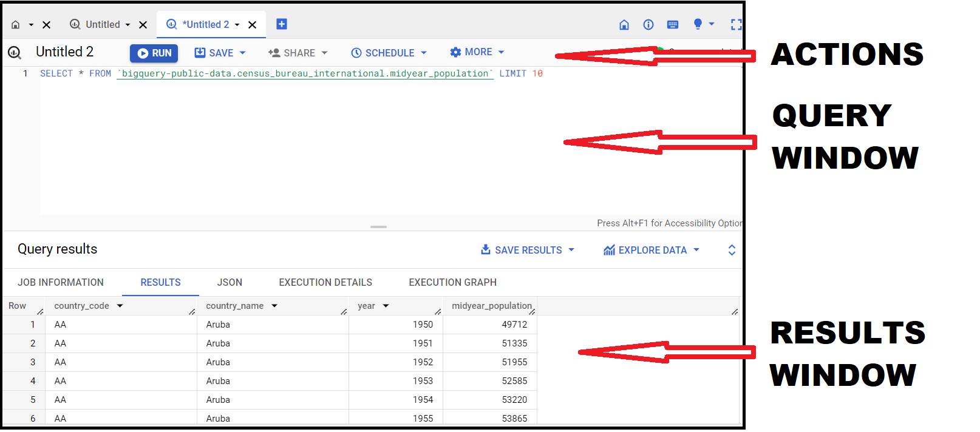Image resolution: width=980 pixels, height=432 pixels.
Task: Open the SCHEDULE menu
Action: (x=389, y=53)
